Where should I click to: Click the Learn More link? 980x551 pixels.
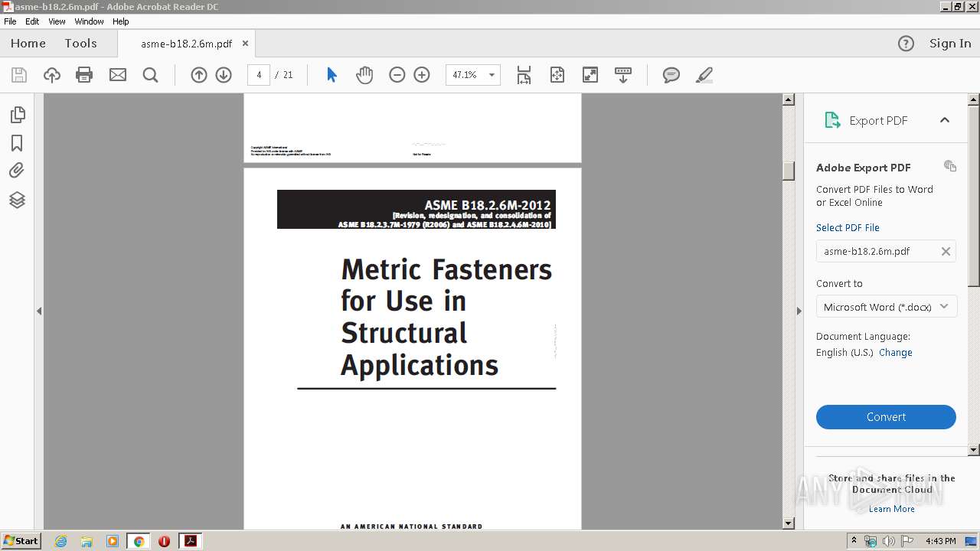892,509
